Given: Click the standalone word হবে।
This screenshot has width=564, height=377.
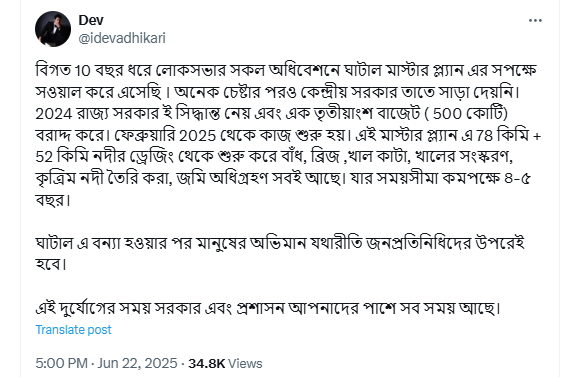Looking at the screenshot, I should pos(51,265).
